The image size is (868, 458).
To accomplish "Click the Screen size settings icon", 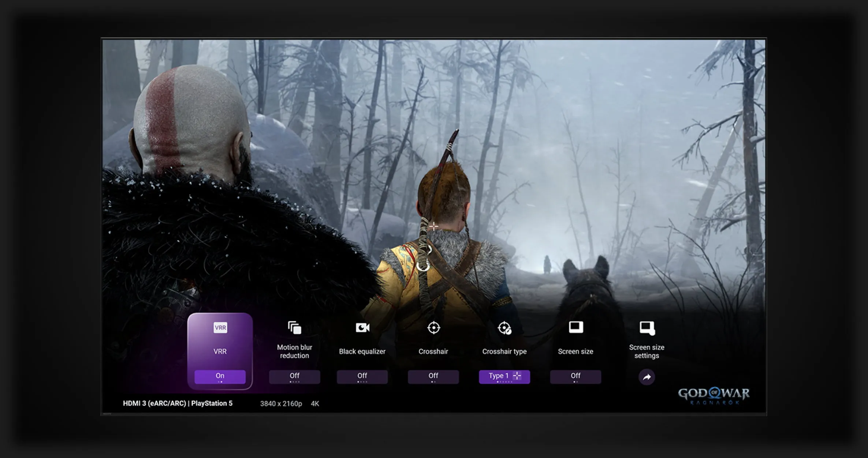I will point(647,328).
